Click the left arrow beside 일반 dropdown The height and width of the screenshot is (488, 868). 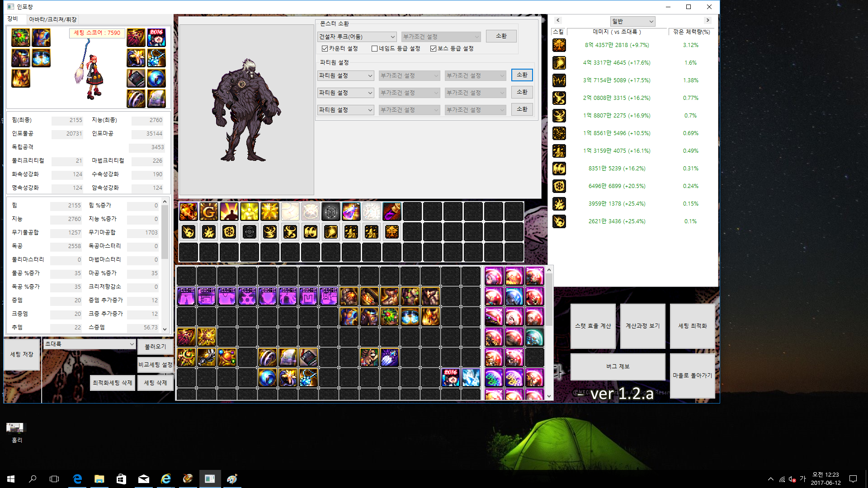pos(558,20)
